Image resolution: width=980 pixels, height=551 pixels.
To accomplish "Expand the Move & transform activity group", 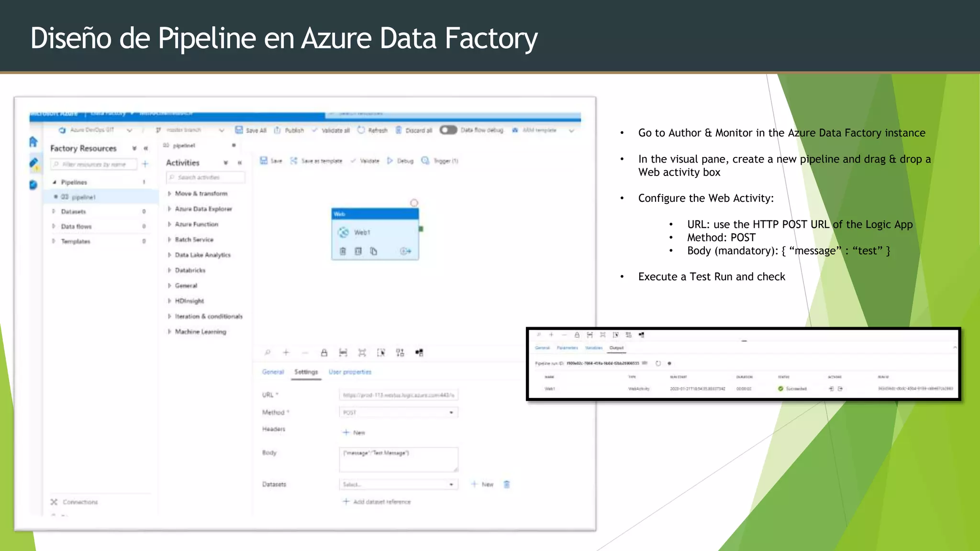I will click(201, 194).
